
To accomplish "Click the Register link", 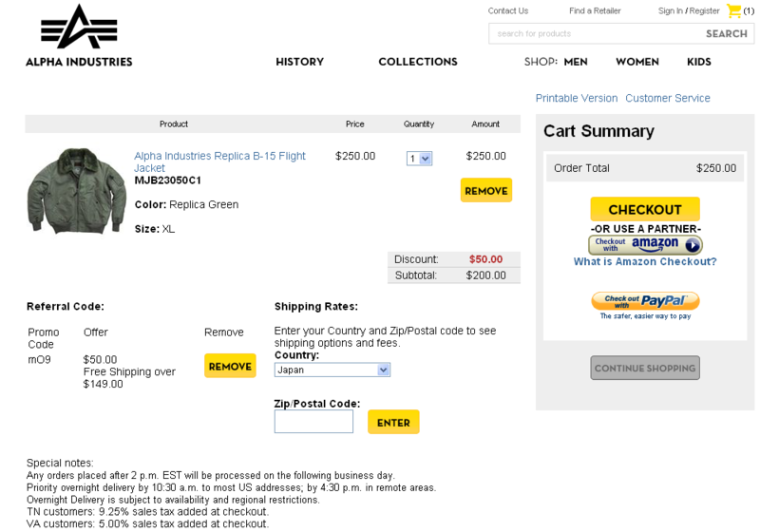I will pos(704,10).
